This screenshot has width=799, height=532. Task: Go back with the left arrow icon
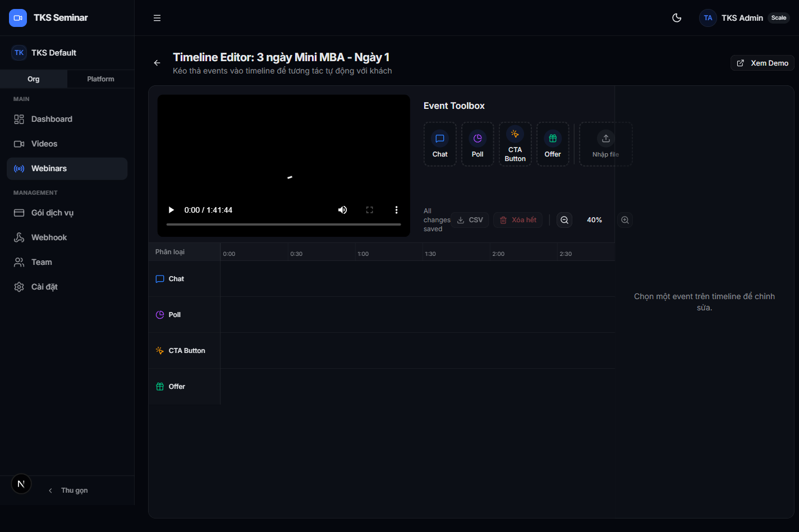click(157, 63)
